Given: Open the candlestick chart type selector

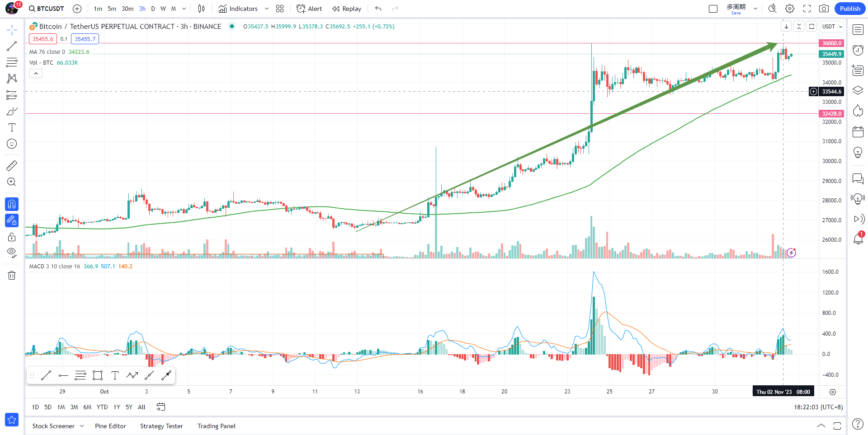Looking at the screenshot, I should (202, 9).
